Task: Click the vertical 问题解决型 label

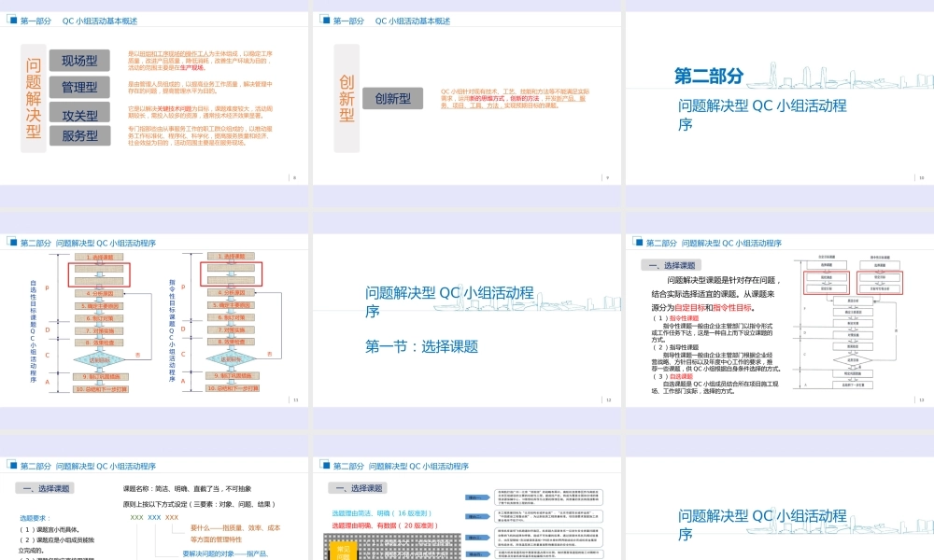Action: tap(34, 98)
